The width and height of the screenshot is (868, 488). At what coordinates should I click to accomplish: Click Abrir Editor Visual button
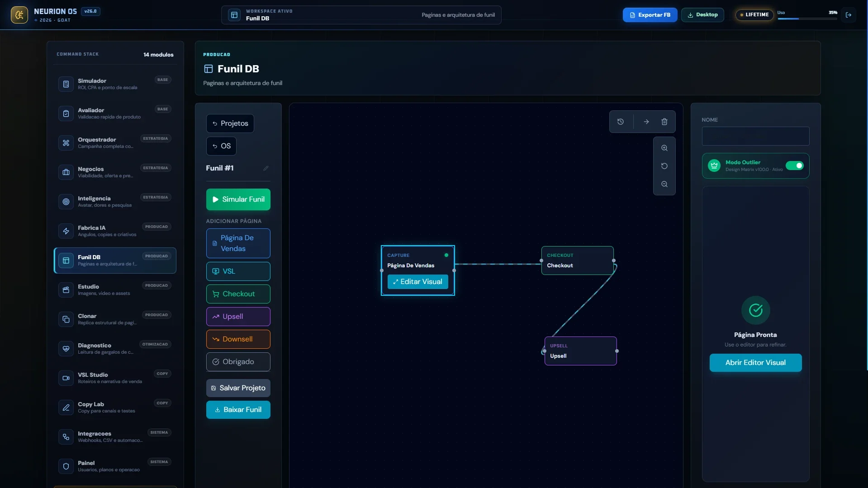click(x=755, y=363)
